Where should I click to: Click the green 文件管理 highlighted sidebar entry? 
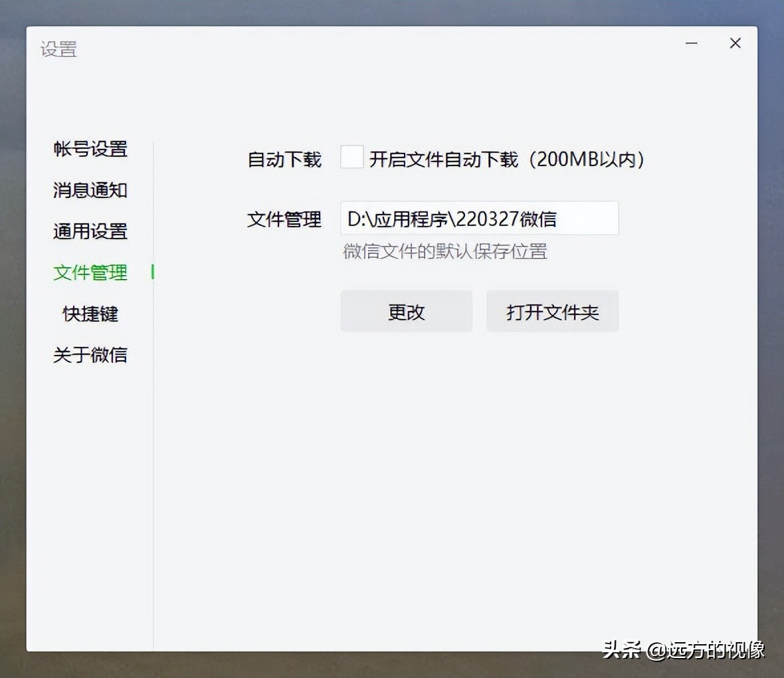pos(90,273)
